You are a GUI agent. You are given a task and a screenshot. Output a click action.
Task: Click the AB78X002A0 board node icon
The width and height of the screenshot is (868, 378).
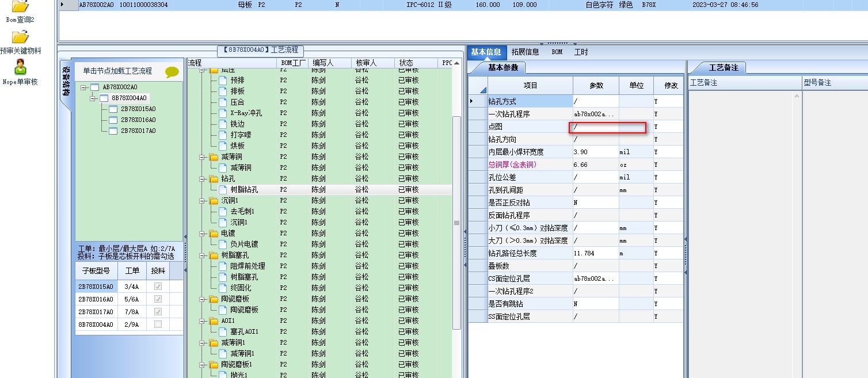tap(94, 87)
